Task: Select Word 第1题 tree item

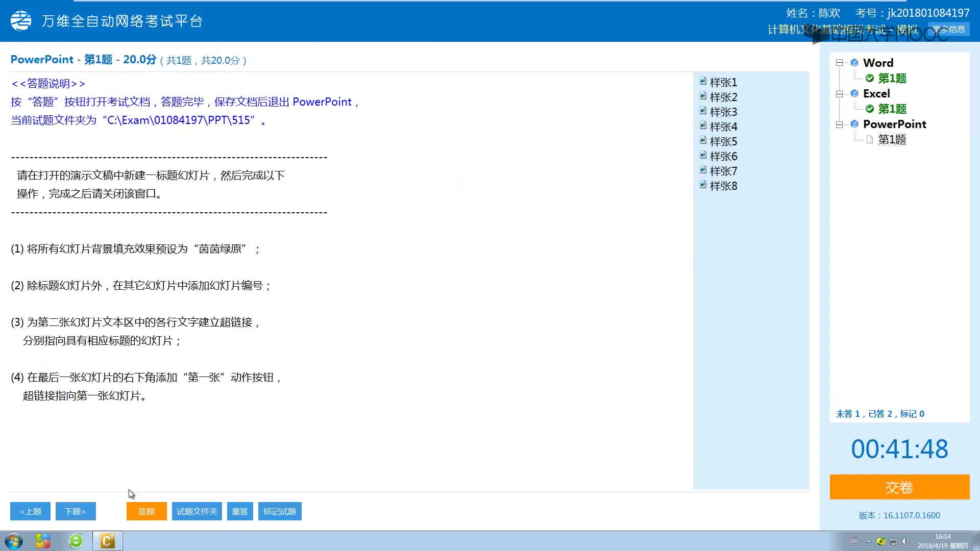Action: [893, 78]
